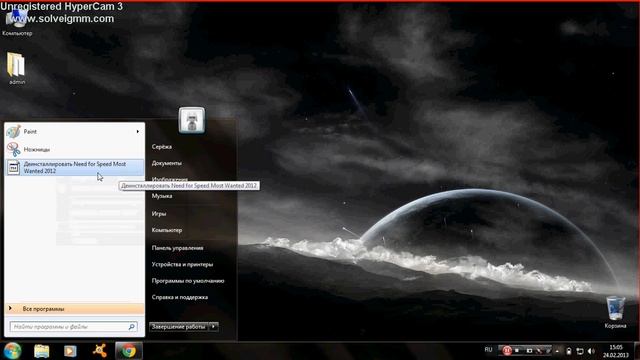Image resolution: width=640 pixels, height=360 pixels.
Task: Open the clock showing 15:05
Action: 616,351
